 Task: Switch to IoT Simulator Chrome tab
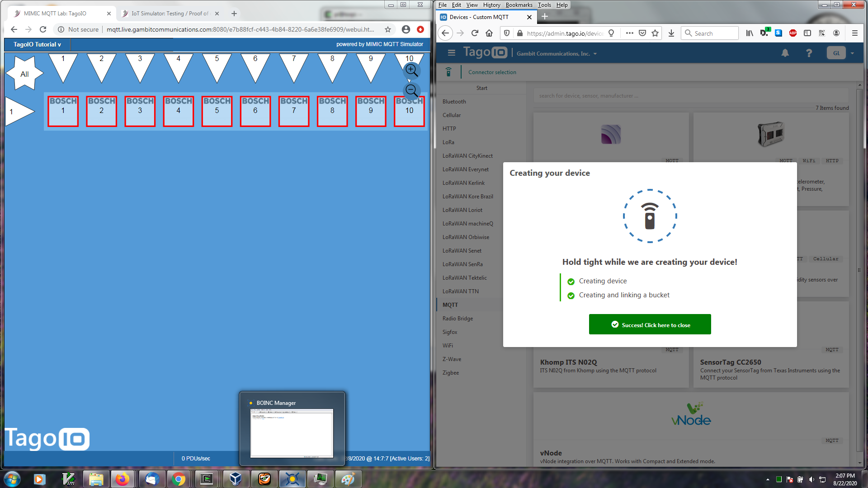pos(170,14)
